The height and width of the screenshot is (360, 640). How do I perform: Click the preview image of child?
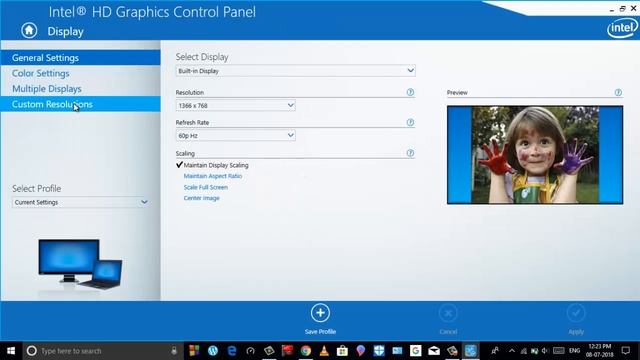[535, 155]
